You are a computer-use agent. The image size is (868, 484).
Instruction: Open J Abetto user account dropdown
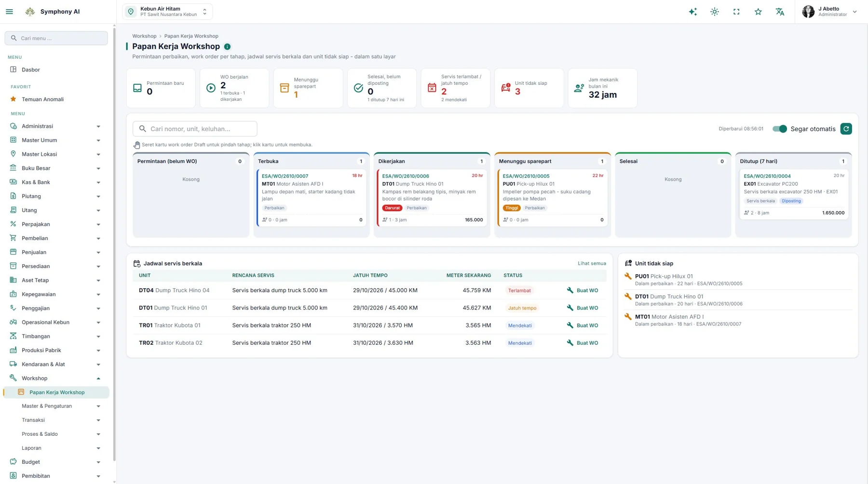pos(829,12)
